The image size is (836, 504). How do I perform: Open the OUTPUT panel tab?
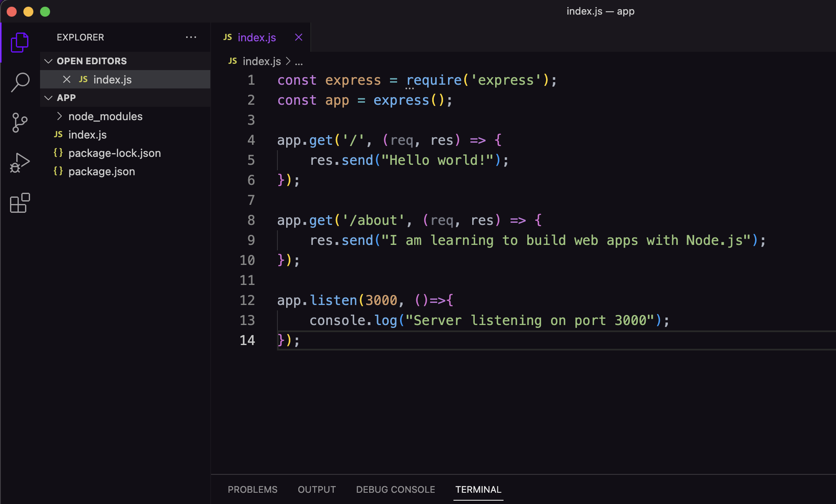point(316,489)
